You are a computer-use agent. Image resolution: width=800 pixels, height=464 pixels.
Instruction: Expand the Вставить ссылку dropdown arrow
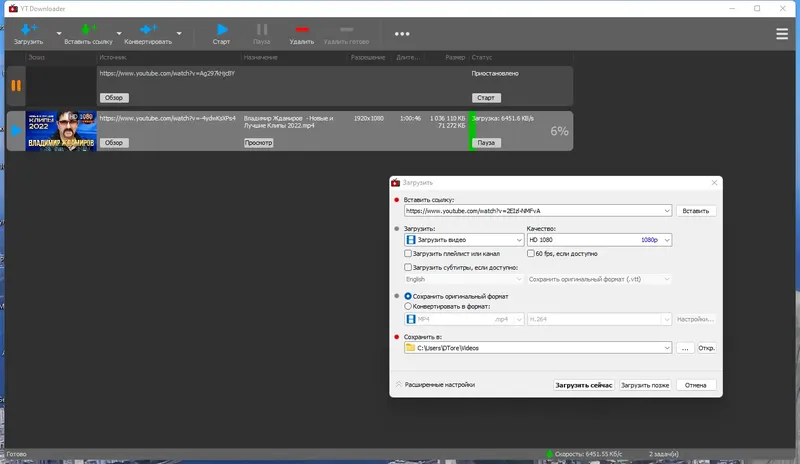(x=119, y=34)
